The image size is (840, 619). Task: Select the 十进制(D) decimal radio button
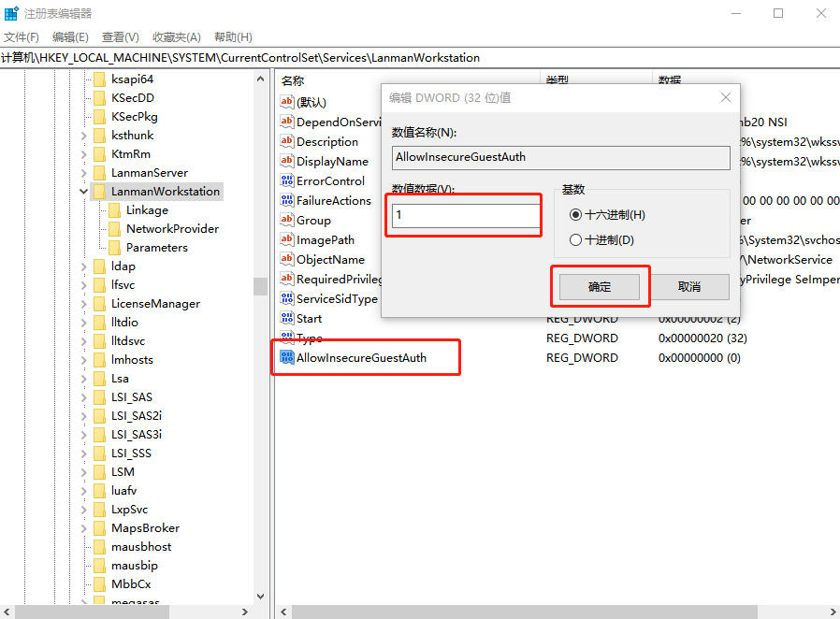(575, 240)
